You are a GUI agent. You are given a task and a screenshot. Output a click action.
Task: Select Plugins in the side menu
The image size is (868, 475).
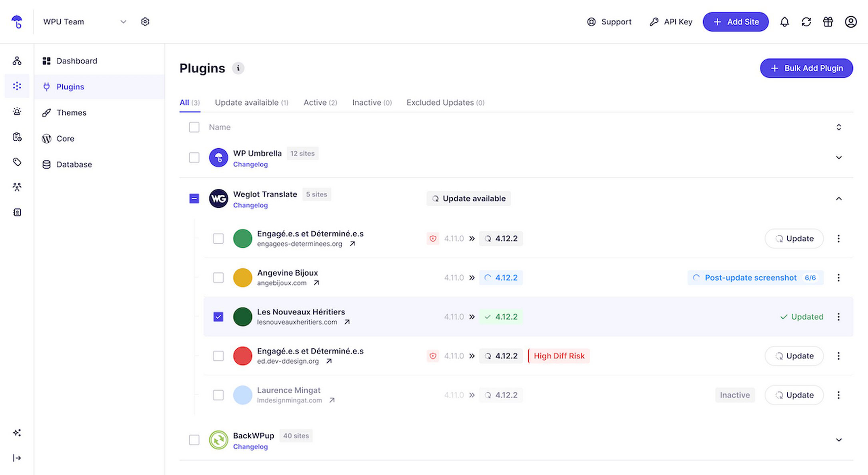click(x=100, y=87)
